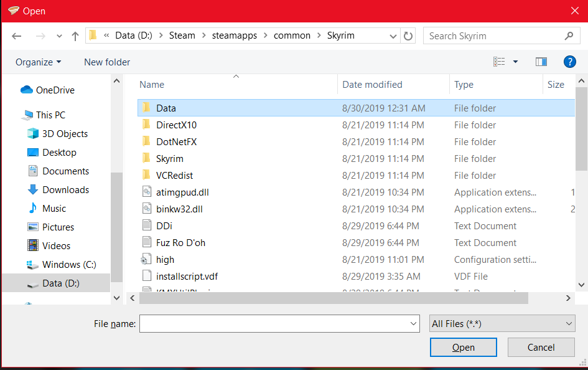This screenshot has width=588, height=370.
Task: Open the recent locations chevron
Action: [59, 36]
